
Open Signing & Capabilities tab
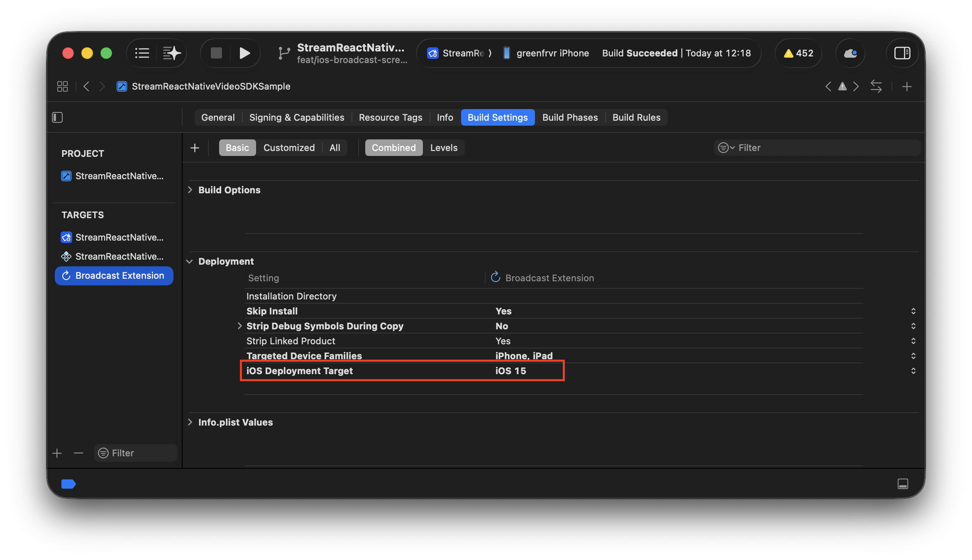(297, 117)
